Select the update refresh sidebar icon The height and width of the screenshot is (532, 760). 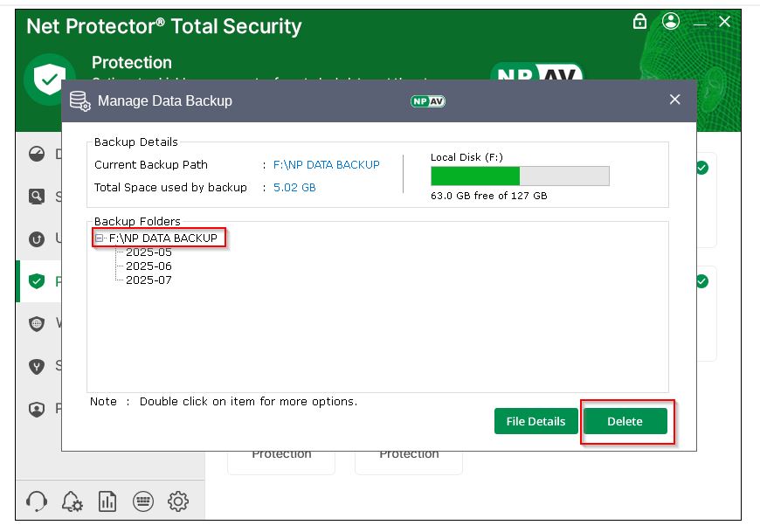tap(37, 238)
